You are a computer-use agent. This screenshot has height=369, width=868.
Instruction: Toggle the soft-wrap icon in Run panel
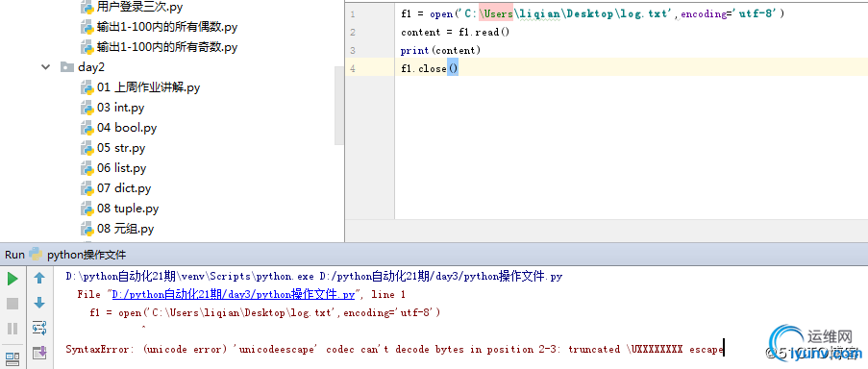pos(39,328)
